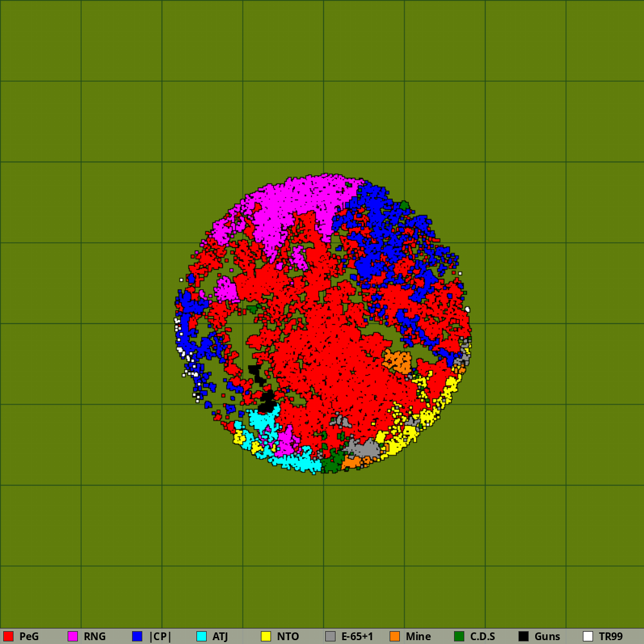This screenshot has height=644, width=644.
Task: Select the Mine legend label
Action: [x=418, y=636]
